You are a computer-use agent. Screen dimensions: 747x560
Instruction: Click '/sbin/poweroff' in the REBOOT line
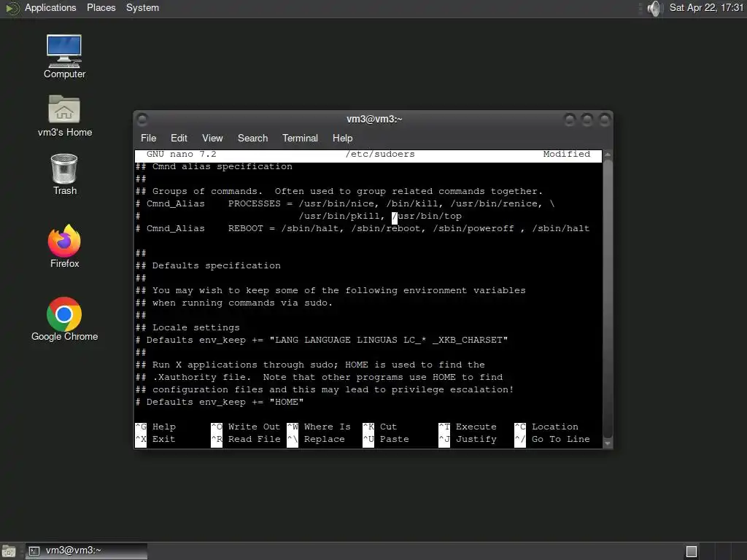pyautogui.click(x=473, y=228)
